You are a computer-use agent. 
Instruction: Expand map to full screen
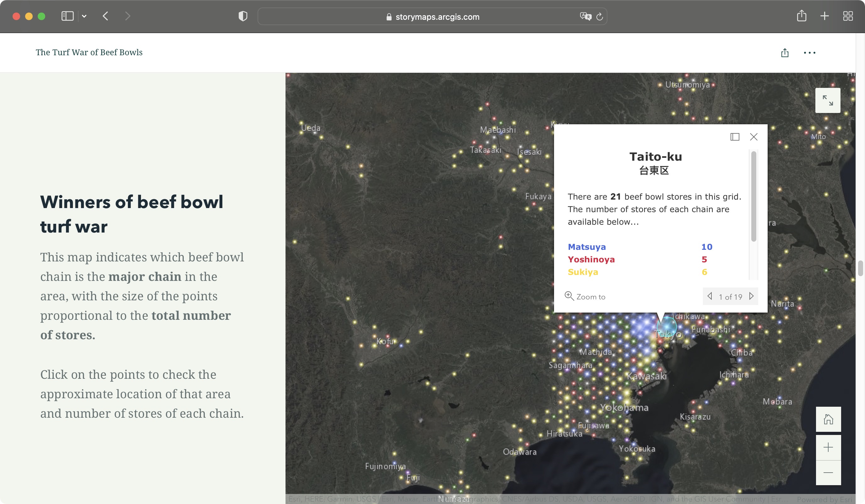click(x=828, y=100)
